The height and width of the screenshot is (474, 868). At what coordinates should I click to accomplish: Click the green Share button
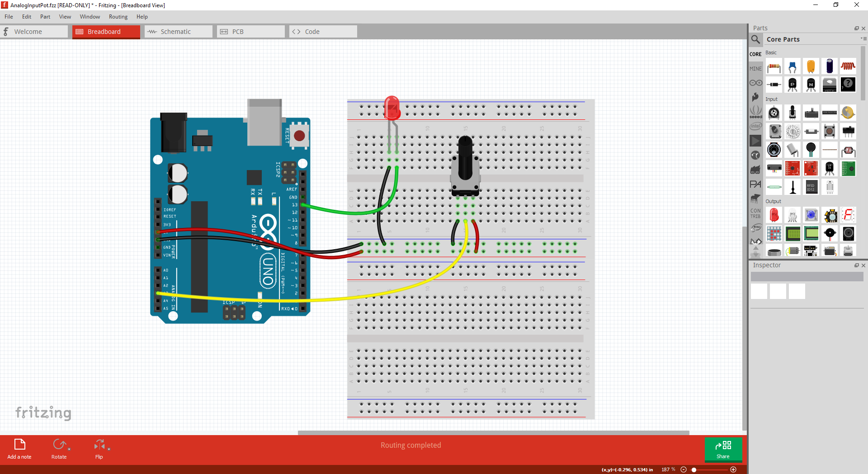click(x=723, y=449)
